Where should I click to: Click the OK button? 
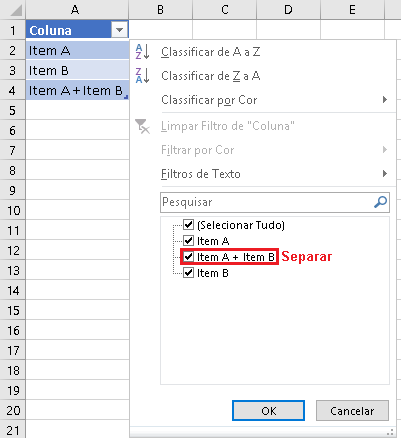(268, 411)
